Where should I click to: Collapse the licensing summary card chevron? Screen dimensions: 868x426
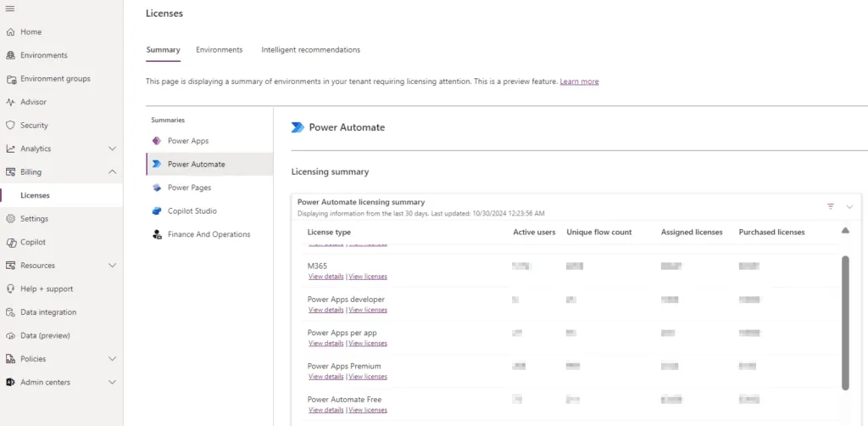(x=849, y=206)
